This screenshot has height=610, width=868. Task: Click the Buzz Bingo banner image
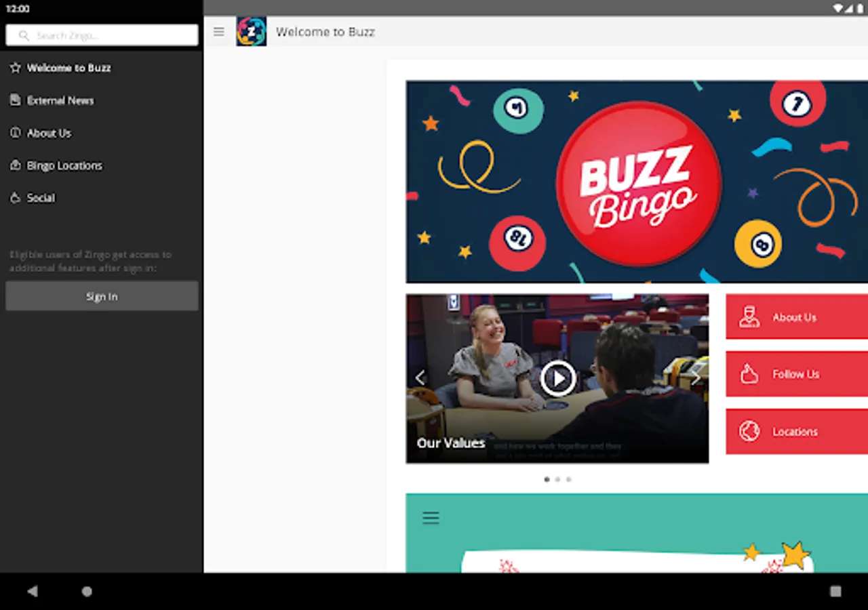(637, 182)
